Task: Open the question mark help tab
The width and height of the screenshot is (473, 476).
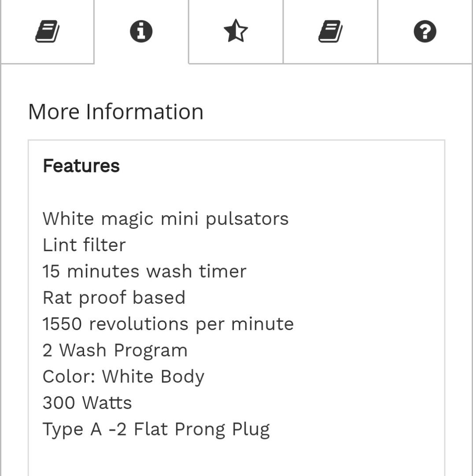Action: click(x=425, y=31)
